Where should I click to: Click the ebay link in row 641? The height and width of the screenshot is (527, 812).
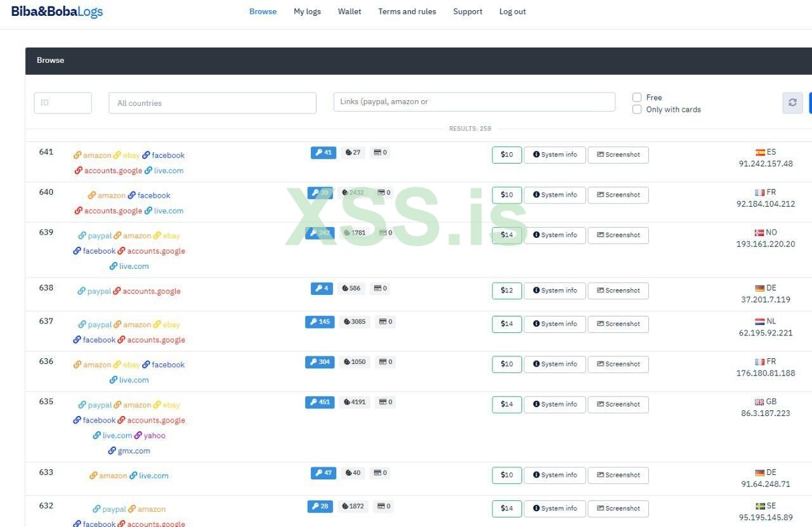[x=127, y=155]
